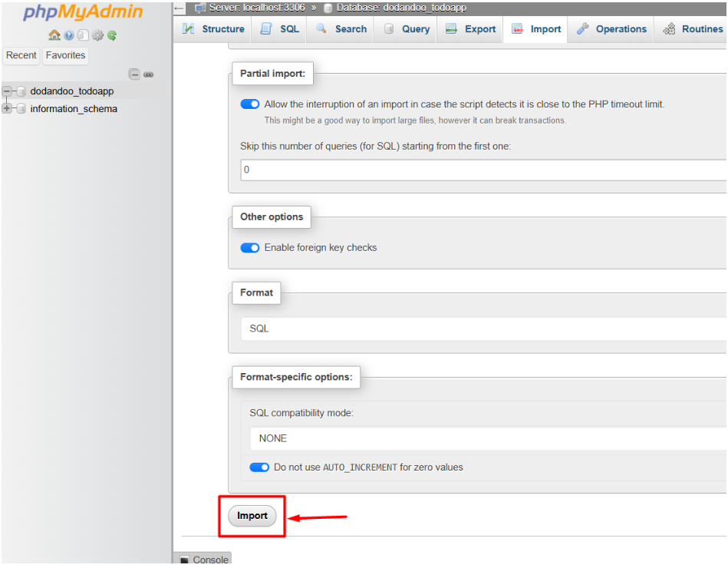Click the page icon beside the help icon
728x568 pixels.
point(83,35)
